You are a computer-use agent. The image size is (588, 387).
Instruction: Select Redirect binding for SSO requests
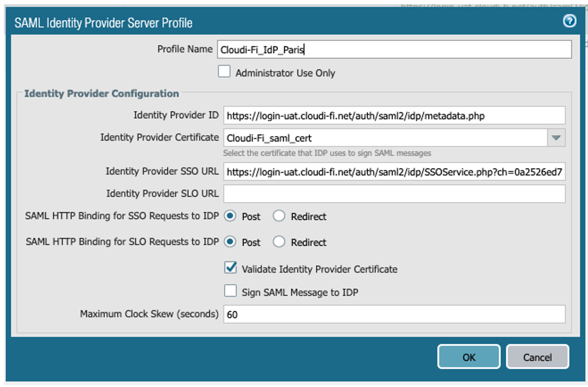point(279,216)
